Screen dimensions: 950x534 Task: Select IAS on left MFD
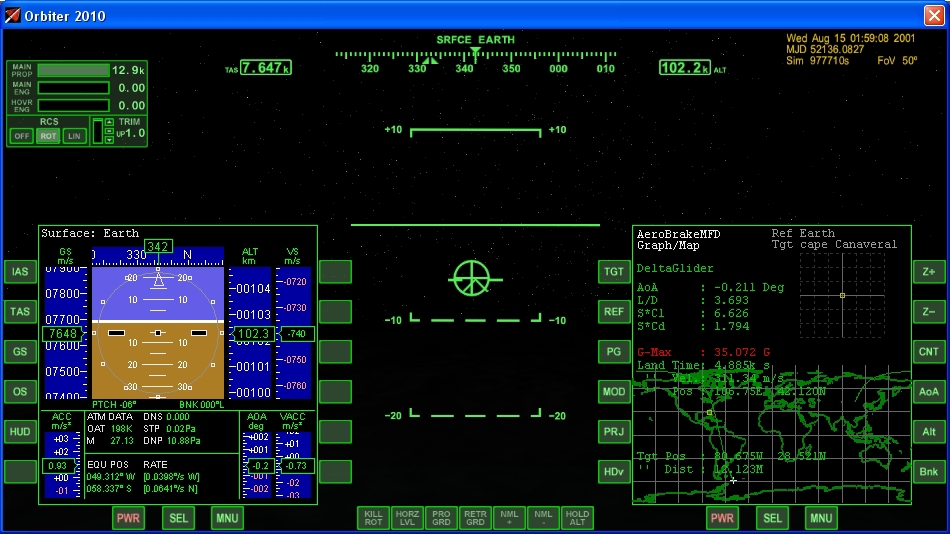pos(20,272)
